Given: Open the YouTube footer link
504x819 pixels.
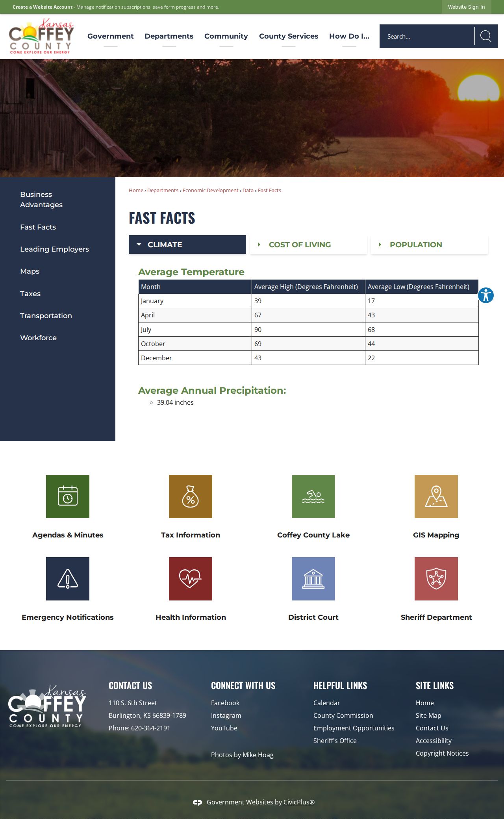Looking at the screenshot, I should (224, 728).
